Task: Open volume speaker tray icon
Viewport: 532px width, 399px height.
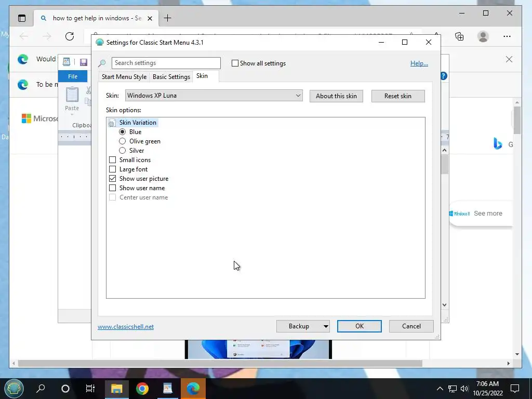Action: click(x=464, y=389)
